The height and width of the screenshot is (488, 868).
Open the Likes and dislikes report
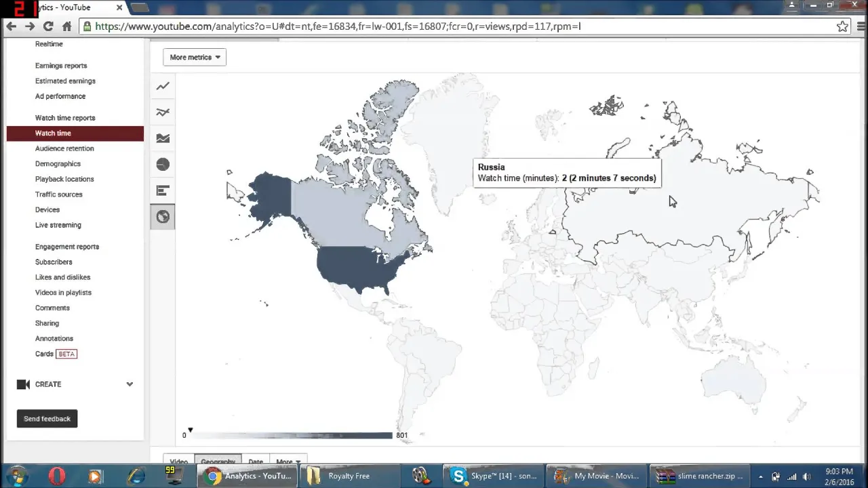(x=62, y=277)
